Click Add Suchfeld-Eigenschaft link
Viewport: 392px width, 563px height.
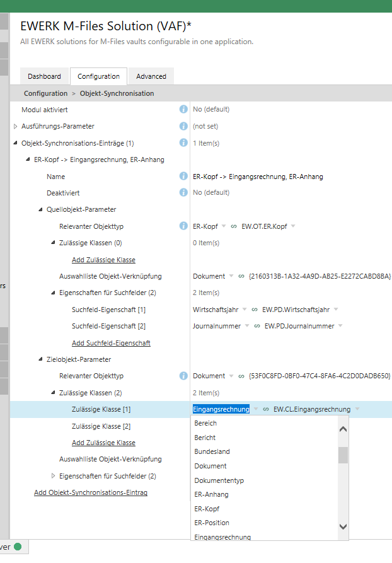111,343
